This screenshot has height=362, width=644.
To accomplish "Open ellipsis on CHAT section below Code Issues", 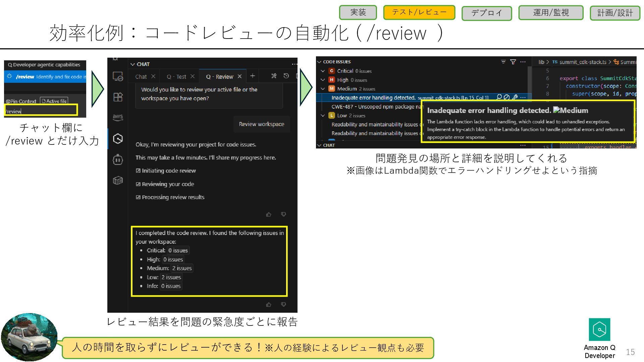I will [523, 145].
